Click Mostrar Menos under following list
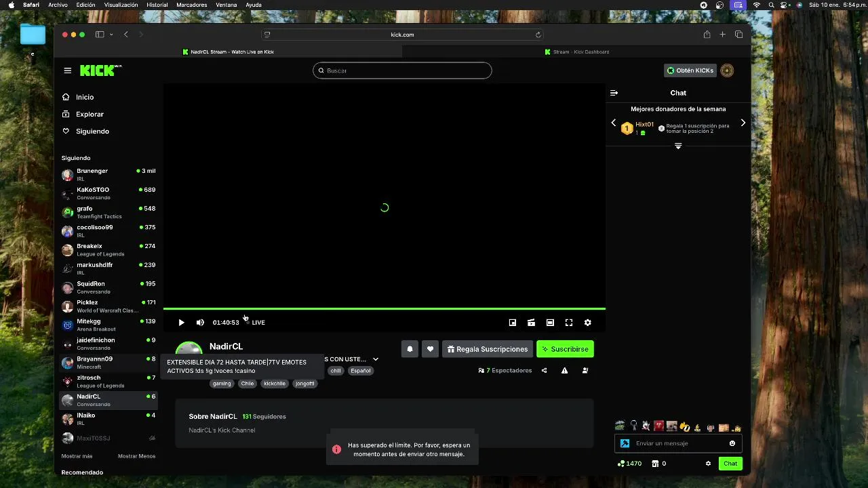This screenshot has width=868, height=488. 136,456
